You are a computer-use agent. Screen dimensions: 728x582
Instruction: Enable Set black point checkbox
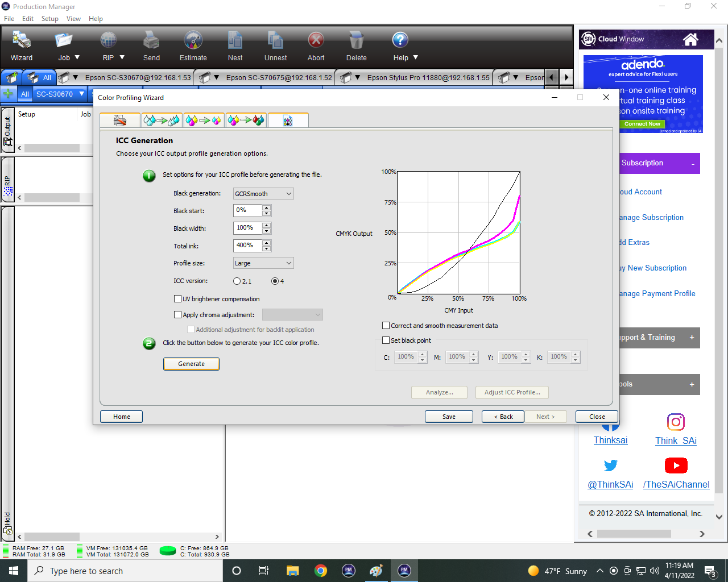[x=386, y=340]
